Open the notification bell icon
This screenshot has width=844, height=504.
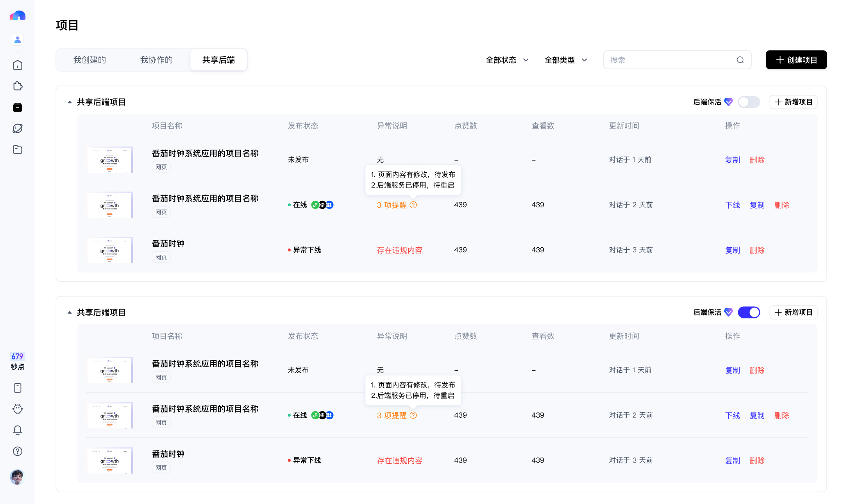tap(18, 430)
